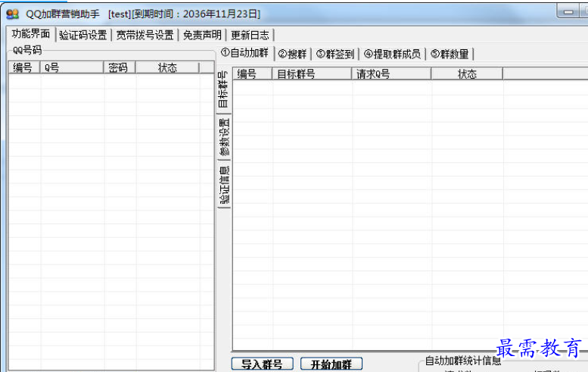
Task: Open the 更新日志 tab
Action: [x=250, y=36]
